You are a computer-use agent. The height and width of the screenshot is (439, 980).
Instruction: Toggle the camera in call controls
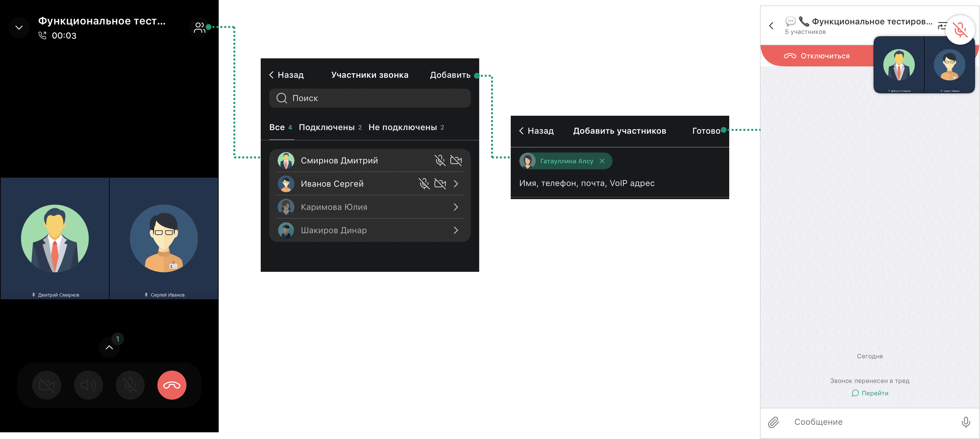[x=47, y=385]
